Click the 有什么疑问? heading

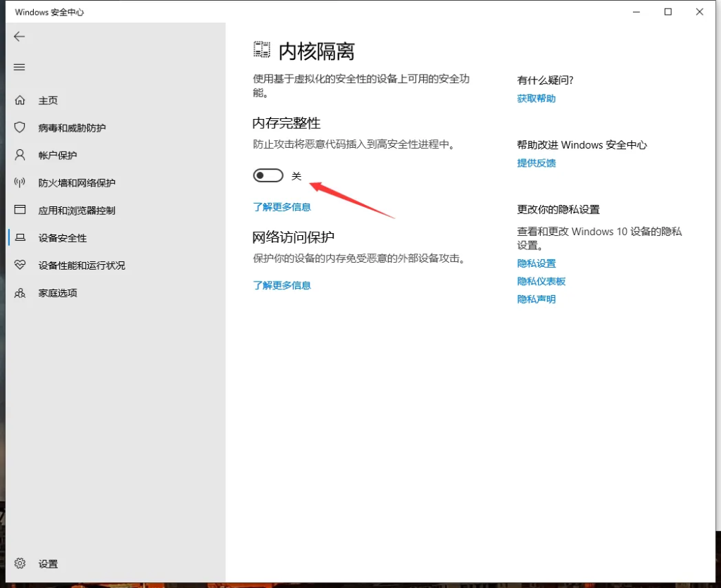click(x=545, y=80)
